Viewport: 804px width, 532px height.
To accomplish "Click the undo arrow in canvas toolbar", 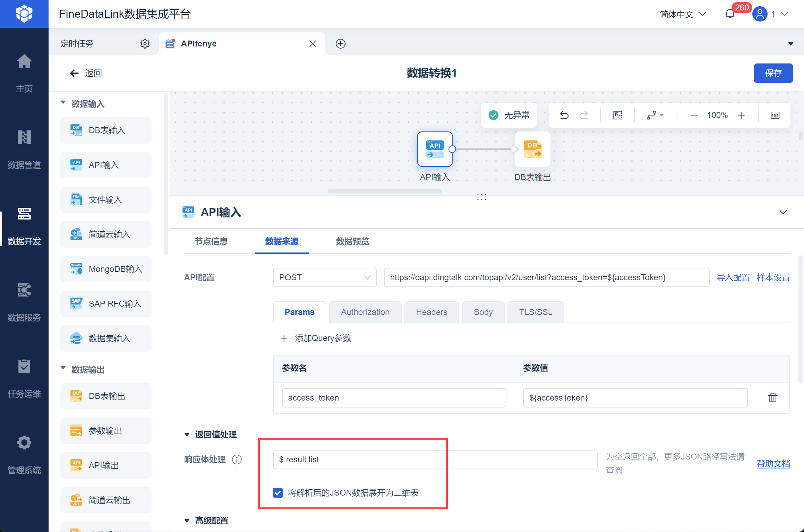I will 564,115.
